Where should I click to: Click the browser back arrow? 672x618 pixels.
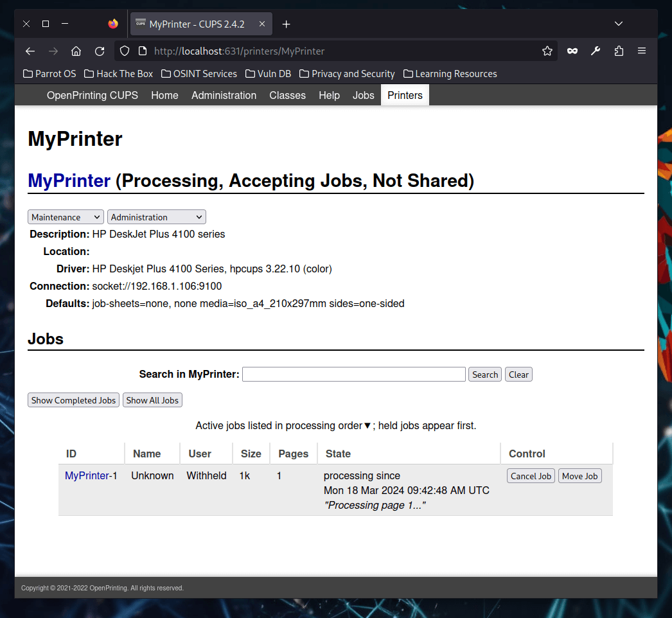[x=30, y=51]
